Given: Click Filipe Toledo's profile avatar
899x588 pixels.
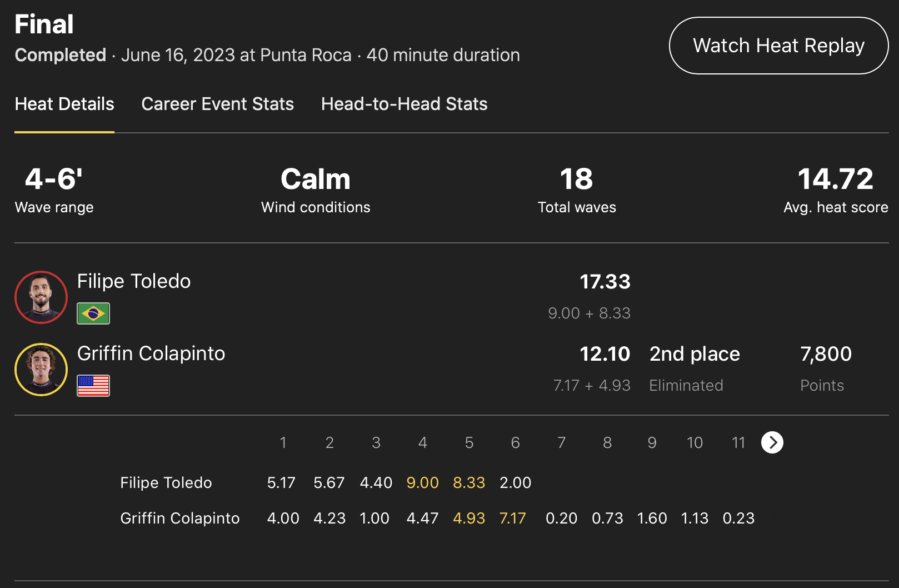Looking at the screenshot, I should tap(41, 297).
